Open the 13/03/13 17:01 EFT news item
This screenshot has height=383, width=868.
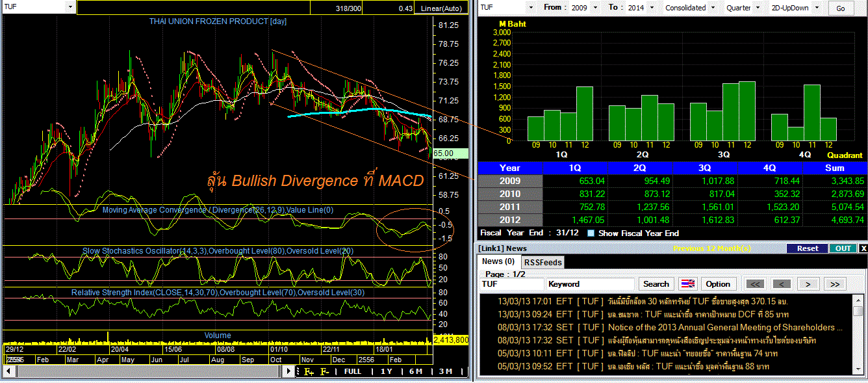(x=665, y=301)
